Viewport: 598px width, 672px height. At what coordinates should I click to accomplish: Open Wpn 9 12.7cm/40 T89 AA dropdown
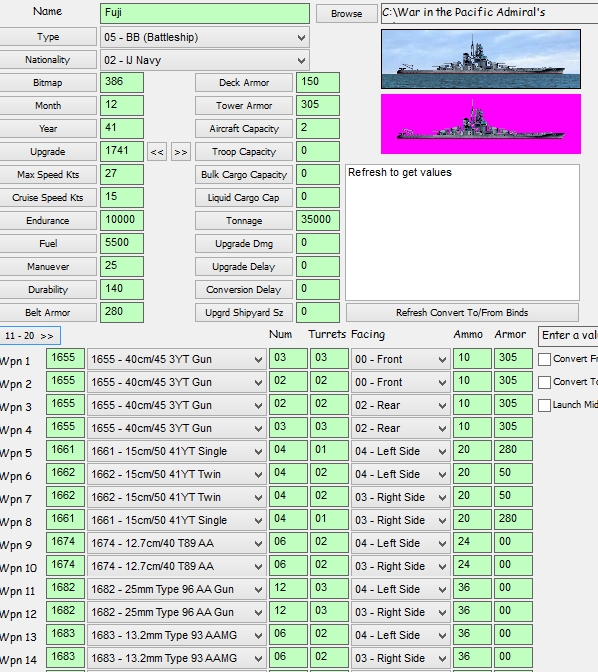pos(177,543)
